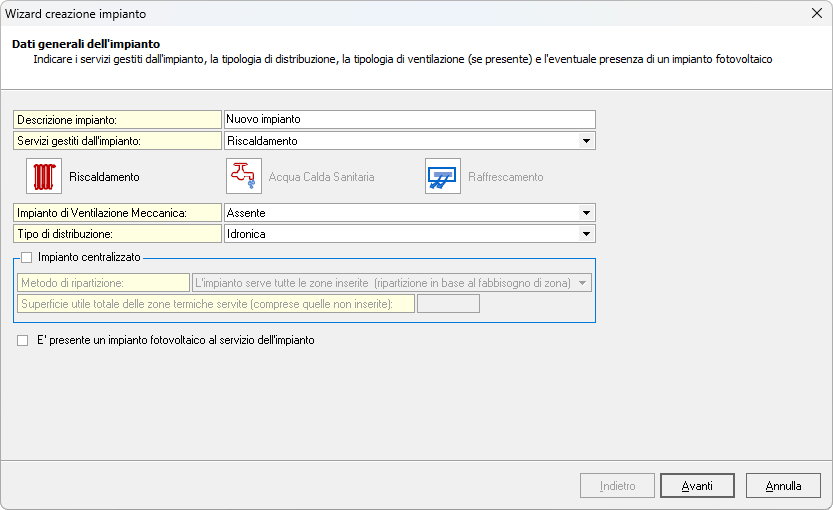Click the Descrizione impianto text field
Viewport: 833px width, 510px height.
click(x=409, y=119)
